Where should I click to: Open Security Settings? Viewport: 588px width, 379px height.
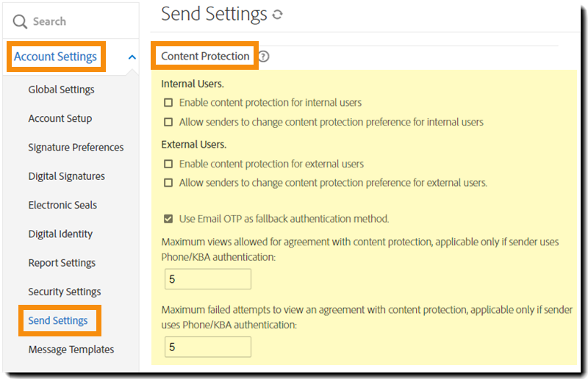(64, 292)
